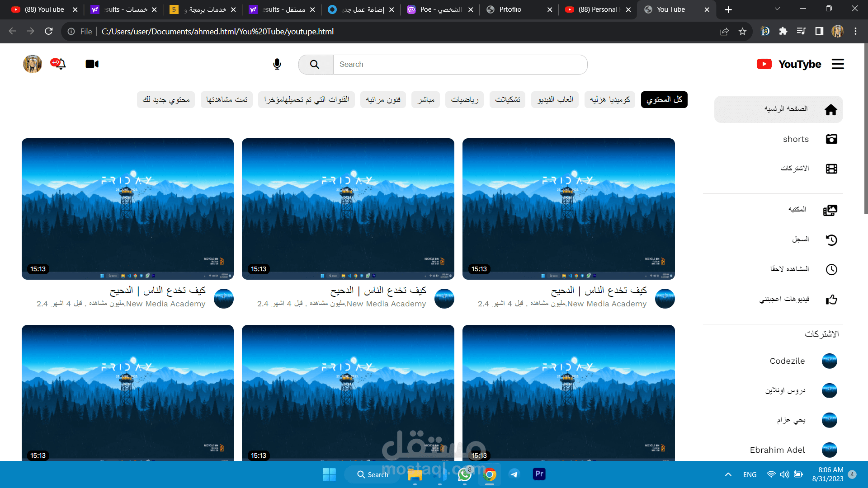Image resolution: width=868 pixels, height=488 pixels.
Task: Select the كل المحتوي filter chip
Action: click(x=664, y=99)
